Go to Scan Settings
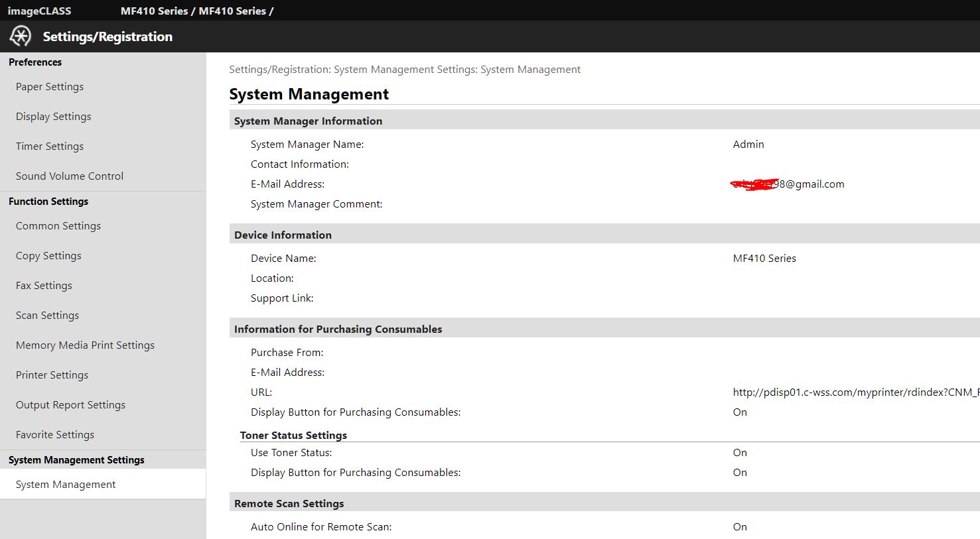 click(x=47, y=316)
